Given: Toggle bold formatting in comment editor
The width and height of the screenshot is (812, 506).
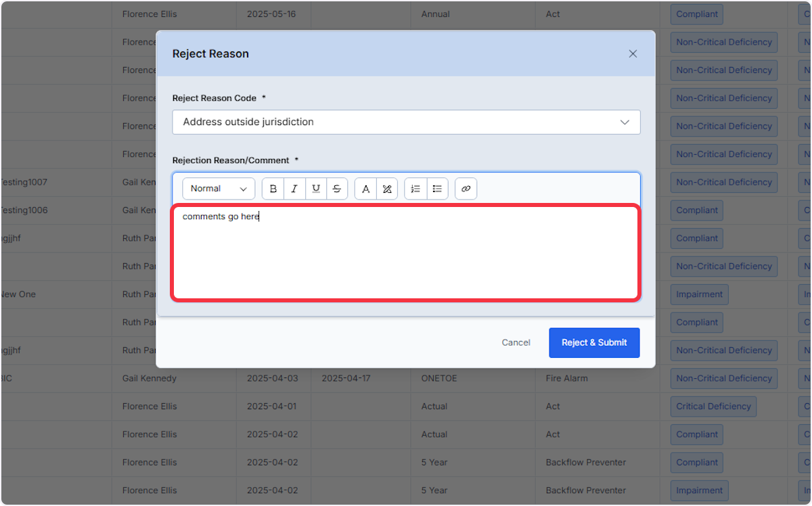Looking at the screenshot, I should coord(273,189).
